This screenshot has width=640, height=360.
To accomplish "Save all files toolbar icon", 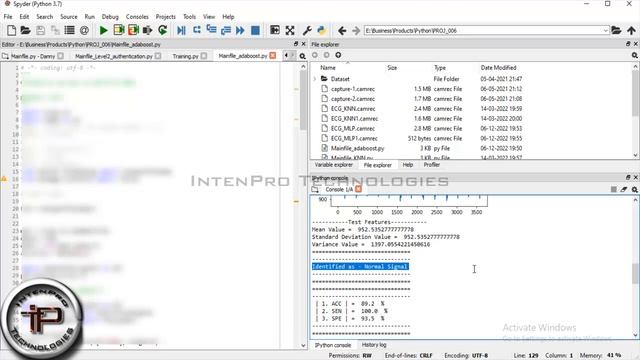I will coord(55,30).
